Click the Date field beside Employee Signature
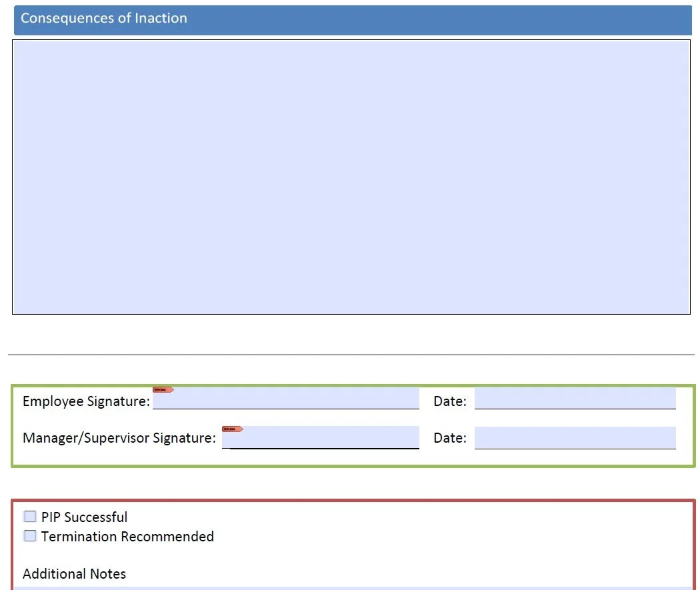Viewport: 700px width, 590px height. 575,397
